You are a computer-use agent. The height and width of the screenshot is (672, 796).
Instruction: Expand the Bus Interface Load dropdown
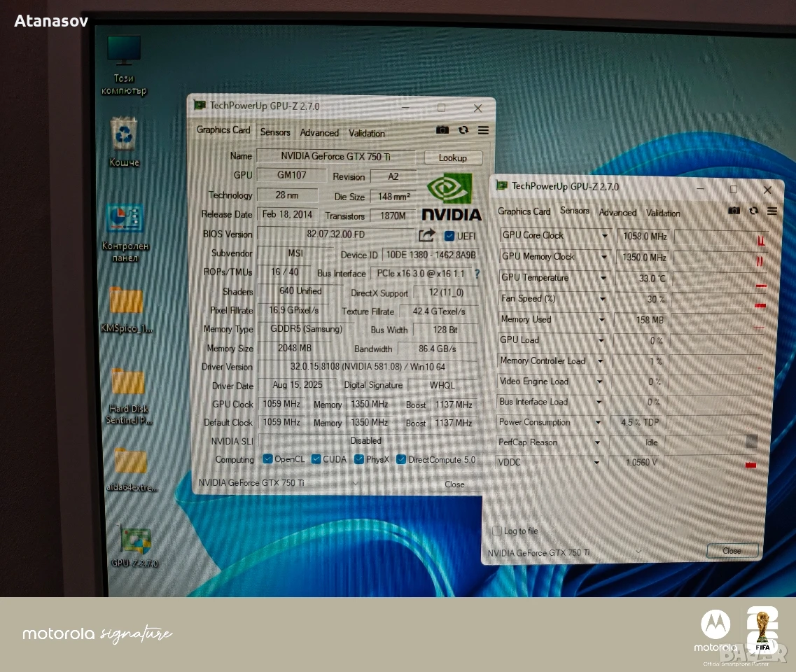(599, 402)
